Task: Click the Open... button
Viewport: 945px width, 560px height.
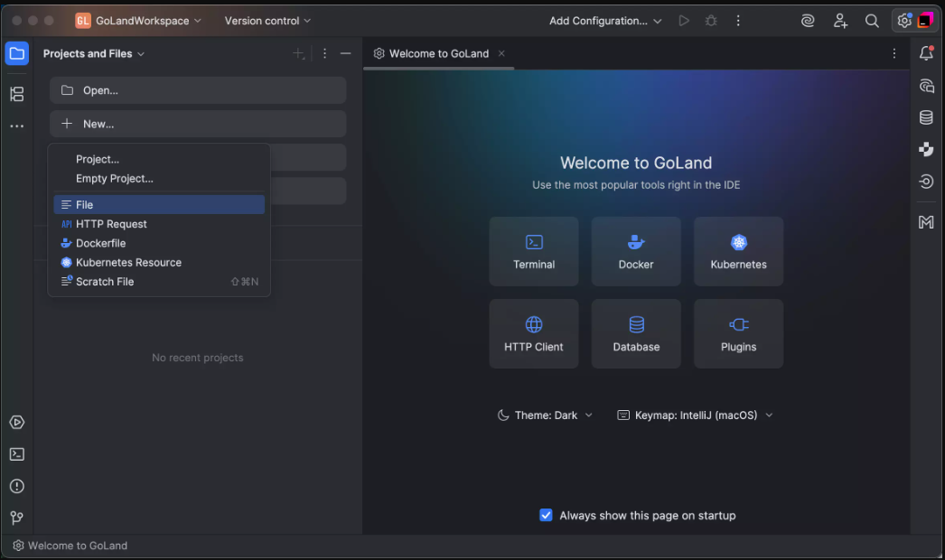Action: pyautogui.click(x=197, y=90)
